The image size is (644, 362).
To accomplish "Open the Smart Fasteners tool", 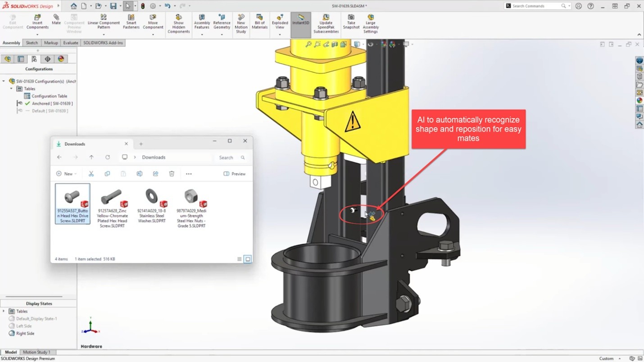I will coord(131,22).
